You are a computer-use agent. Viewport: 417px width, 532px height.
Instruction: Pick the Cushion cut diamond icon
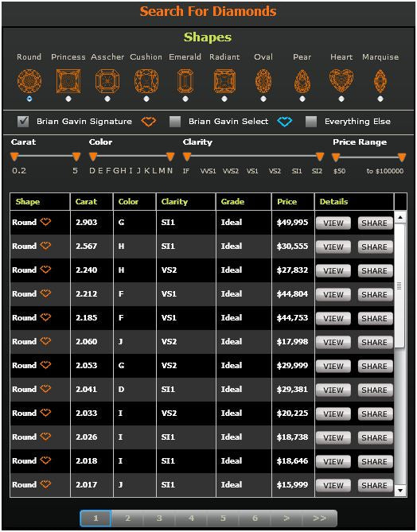tap(146, 81)
